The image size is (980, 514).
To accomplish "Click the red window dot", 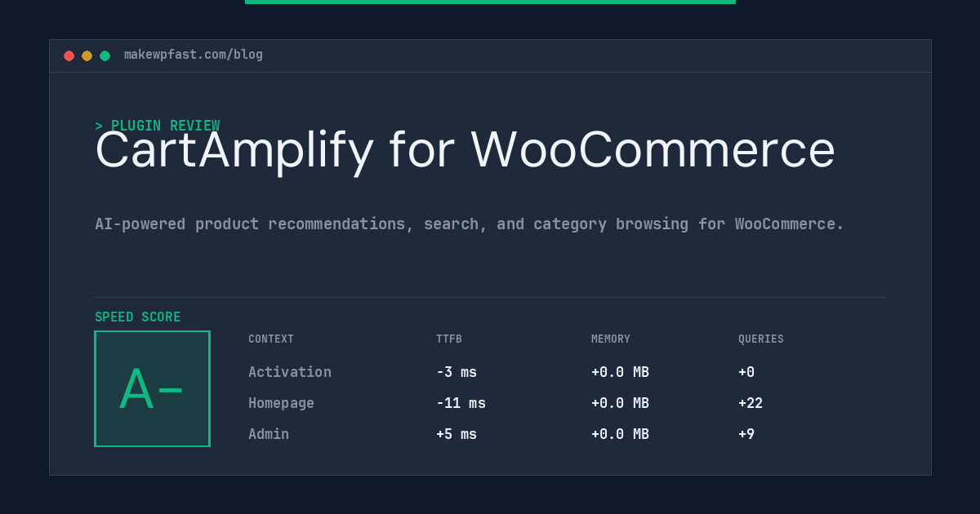I will tap(69, 55).
